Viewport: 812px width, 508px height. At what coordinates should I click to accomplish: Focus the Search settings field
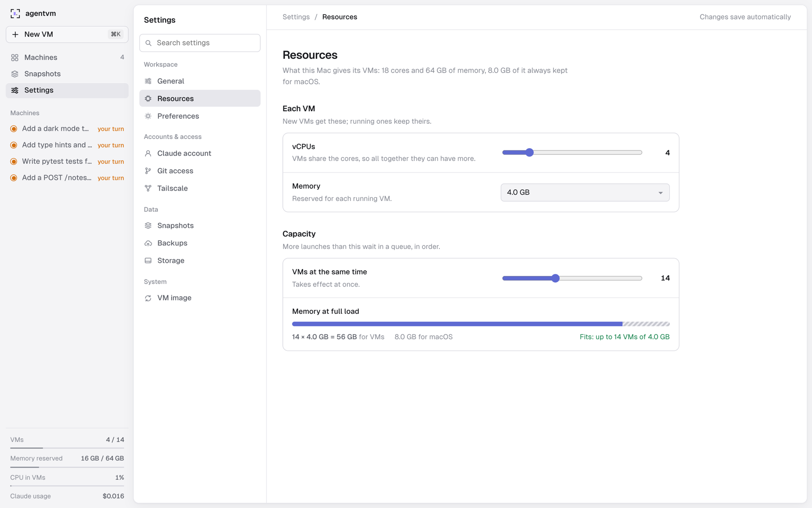pyautogui.click(x=200, y=43)
